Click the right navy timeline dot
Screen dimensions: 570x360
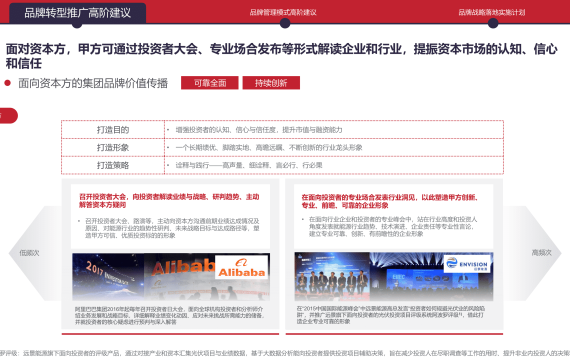tap(493, 23)
